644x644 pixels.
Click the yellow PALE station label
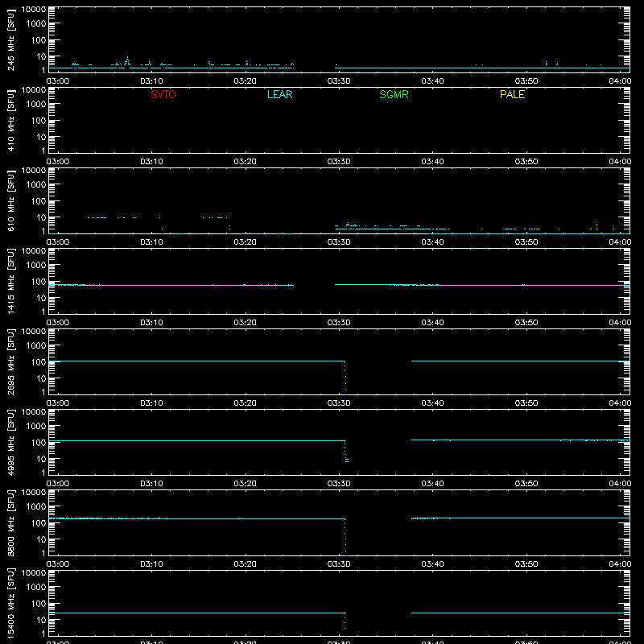[x=512, y=94]
